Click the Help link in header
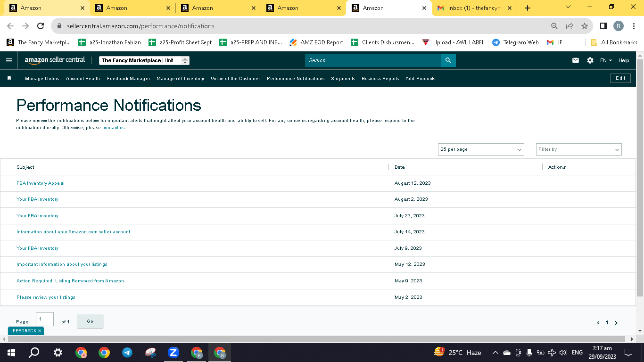644x362 pixels. (624, 60)
